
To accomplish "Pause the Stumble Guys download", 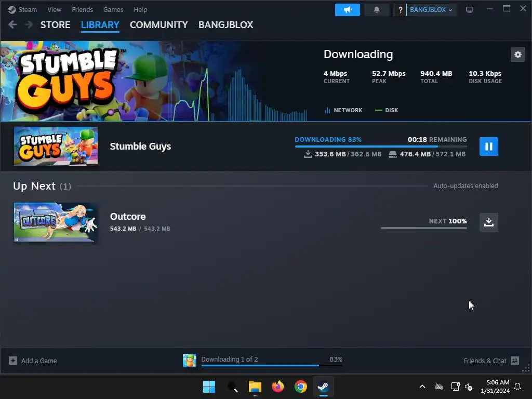I will click(488, 147).
